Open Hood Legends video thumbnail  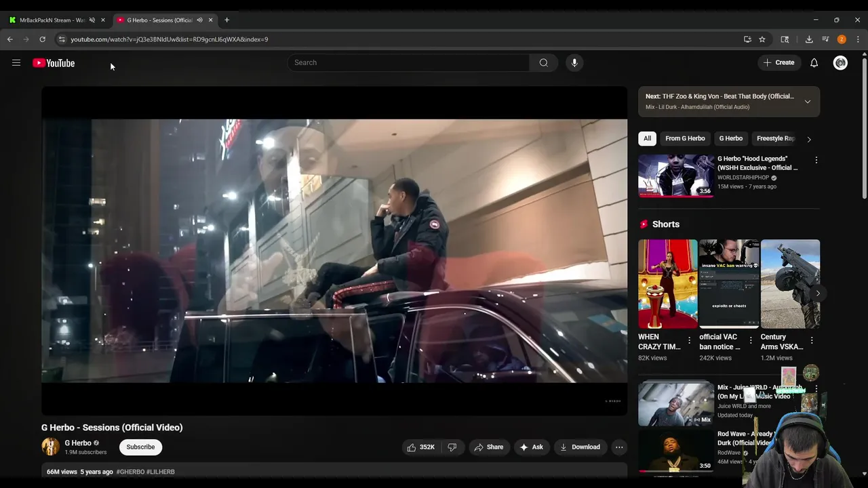tap(676, 176)
